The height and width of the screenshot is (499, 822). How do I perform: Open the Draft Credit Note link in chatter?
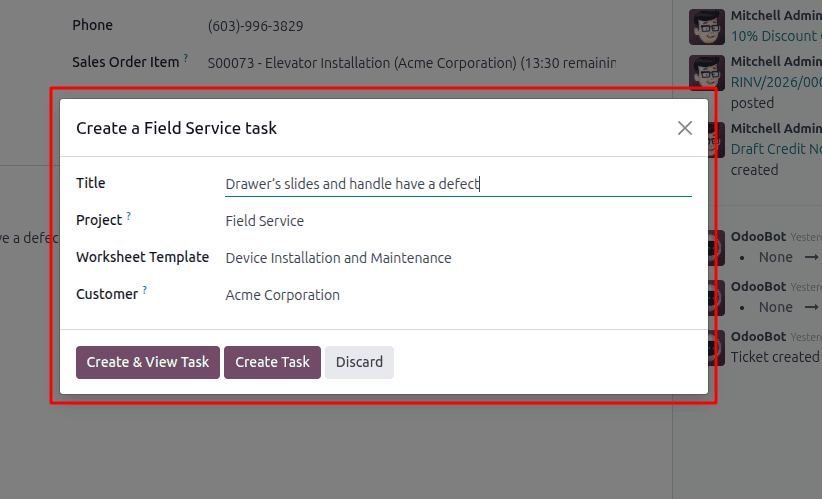click(776, 149)
